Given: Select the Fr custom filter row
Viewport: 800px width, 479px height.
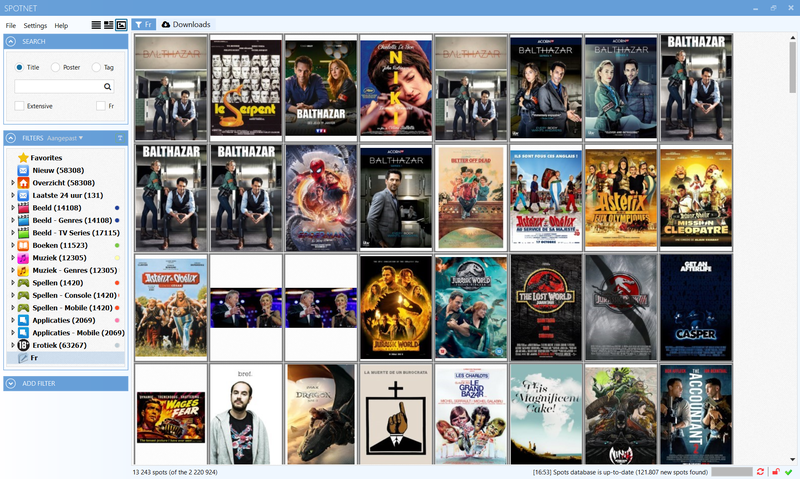Looking at the screenshot, I should click(66, 358).
